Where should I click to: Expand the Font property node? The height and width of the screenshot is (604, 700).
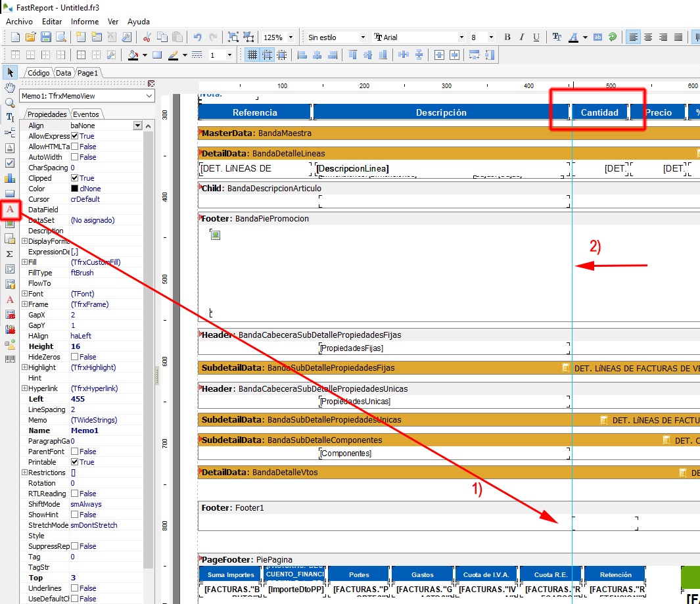coord(24,294)
